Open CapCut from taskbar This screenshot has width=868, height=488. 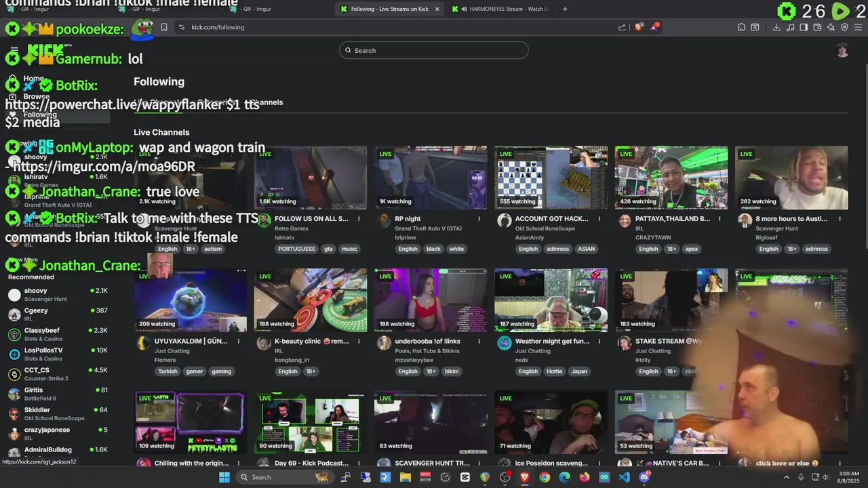(x=465, y=477)
